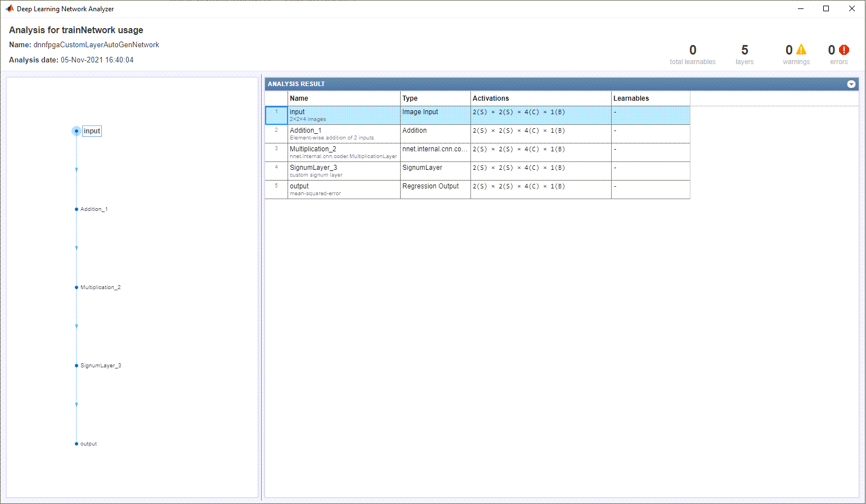
Task: Click the vertical splitter between panes
Action: pyautogui.click(x=261, y=287)
